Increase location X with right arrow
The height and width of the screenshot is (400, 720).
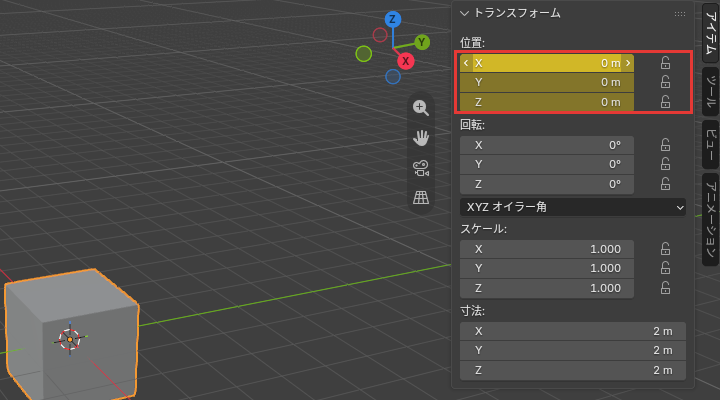pos(628,63)
